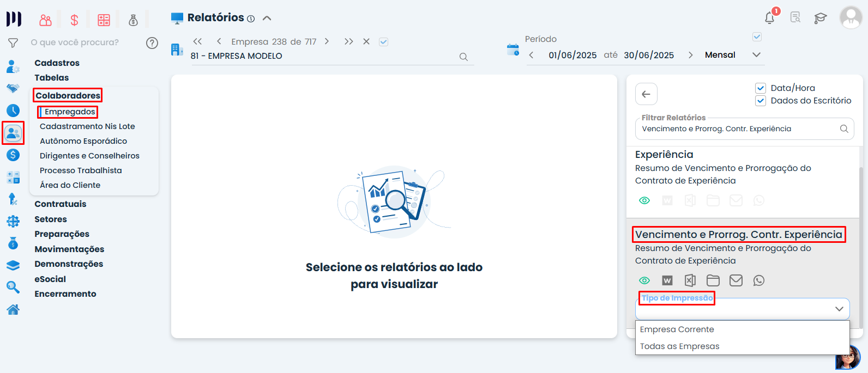Open WhatsApp share for Vencimento report
The width and height of the screenshot is (868, 373).
[758, 280]
